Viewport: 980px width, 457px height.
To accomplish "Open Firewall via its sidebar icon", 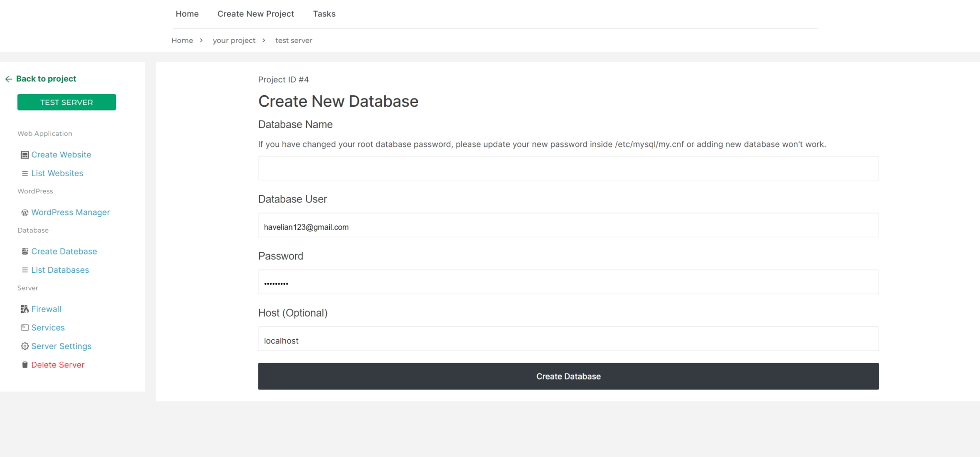I will point(24,309).
